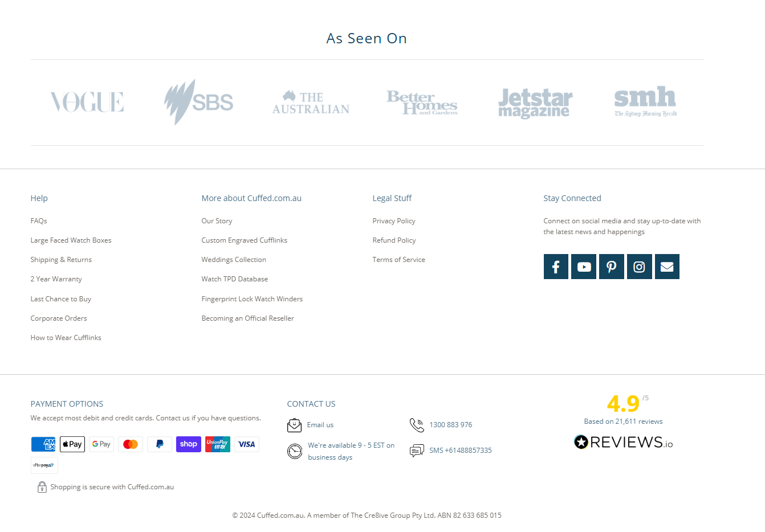Click the Shop Pay payment icon
The height and width of the screenshot is (532, 765).
pyautogui.click(x=189, y=444)
